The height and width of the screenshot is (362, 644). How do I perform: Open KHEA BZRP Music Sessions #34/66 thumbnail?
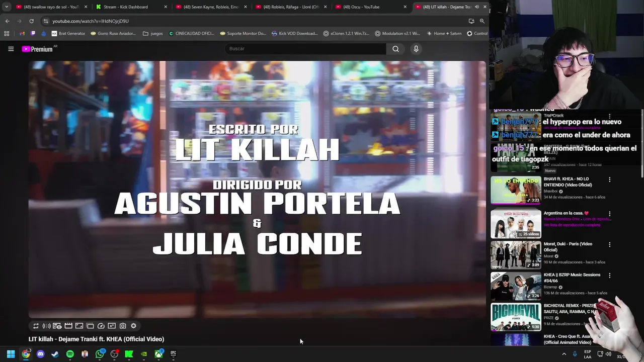[516, 286]
